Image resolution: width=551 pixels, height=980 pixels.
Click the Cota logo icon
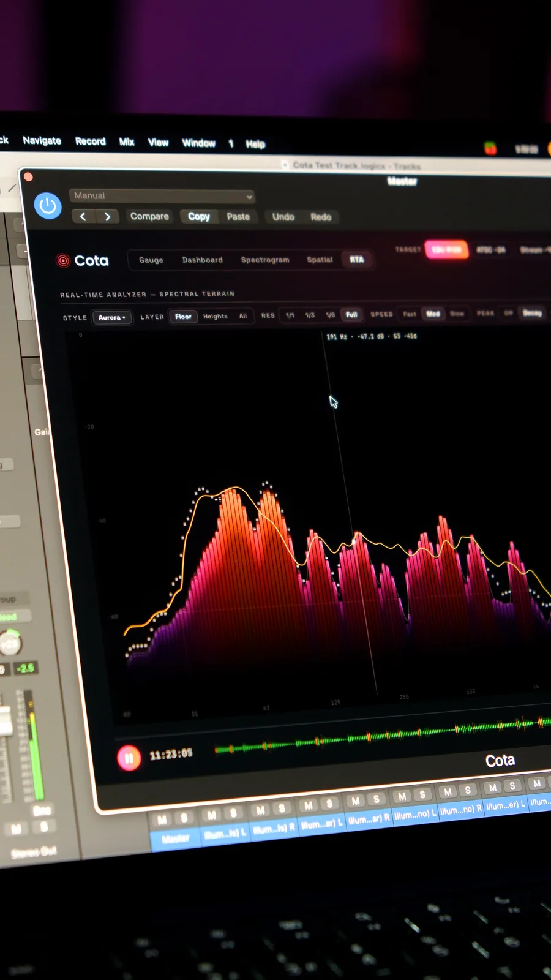point(63,260)
